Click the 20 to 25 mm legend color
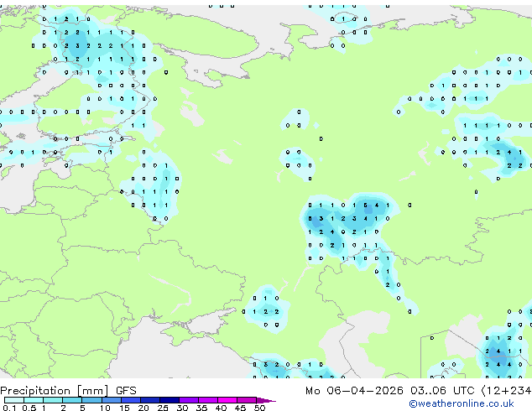Image resolution: width=532 pixels, height=411 pixels. [x=150, y=400]
